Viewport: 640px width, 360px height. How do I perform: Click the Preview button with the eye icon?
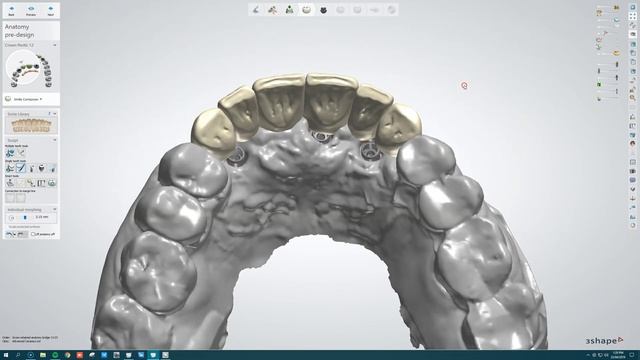coord(31,10)
